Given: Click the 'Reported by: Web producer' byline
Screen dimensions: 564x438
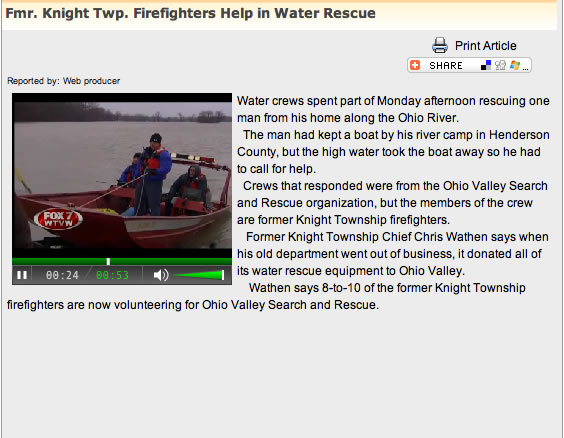Looking at the screenshot, I should pos(63,81).
